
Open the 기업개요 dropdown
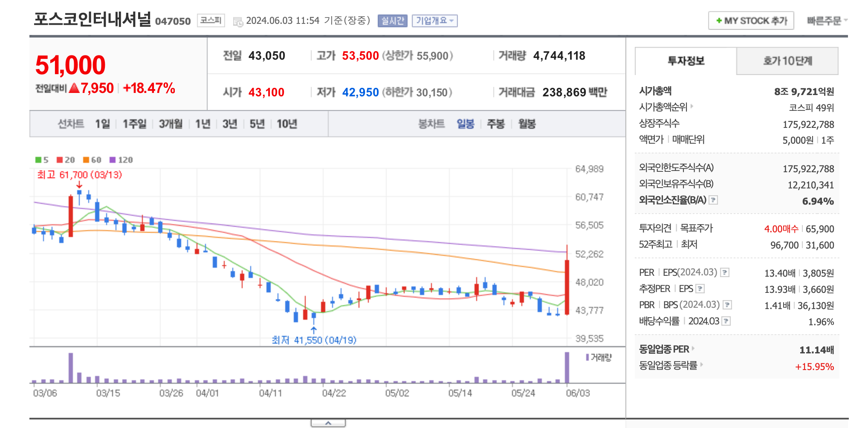point(435,21)
